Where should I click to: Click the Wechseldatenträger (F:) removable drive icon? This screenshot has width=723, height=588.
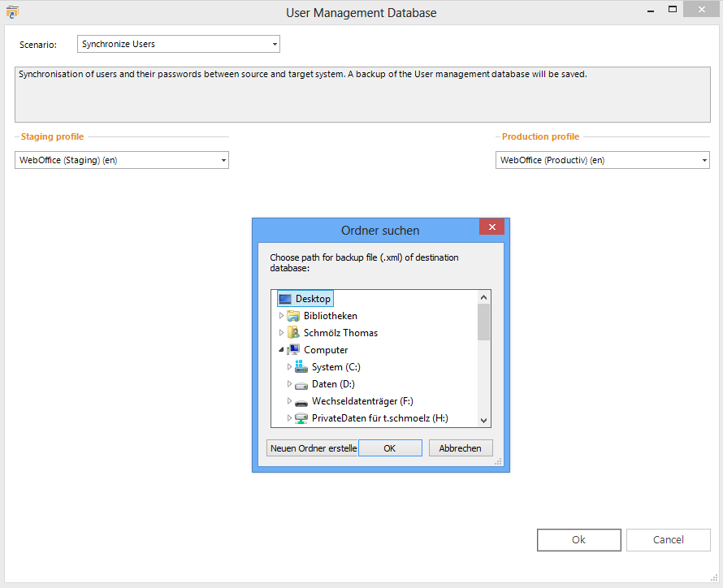pyautogui.click(x=301, y=400)
